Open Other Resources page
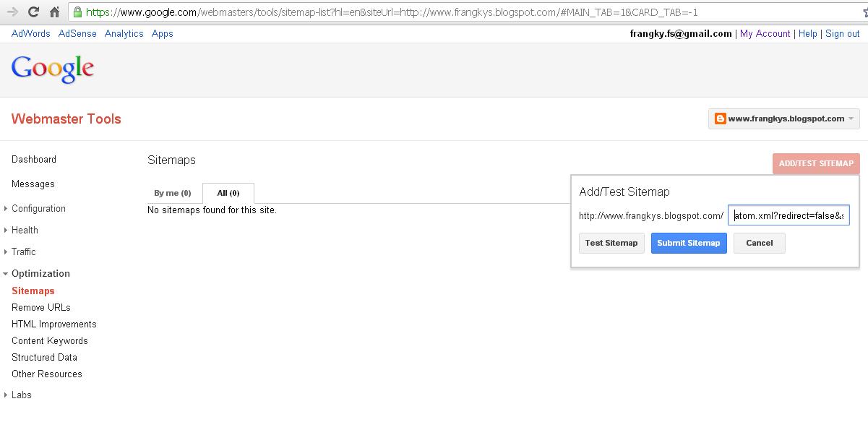Viewport: 868px width, 430px height. pyautogui.click(x=47, y=374)
